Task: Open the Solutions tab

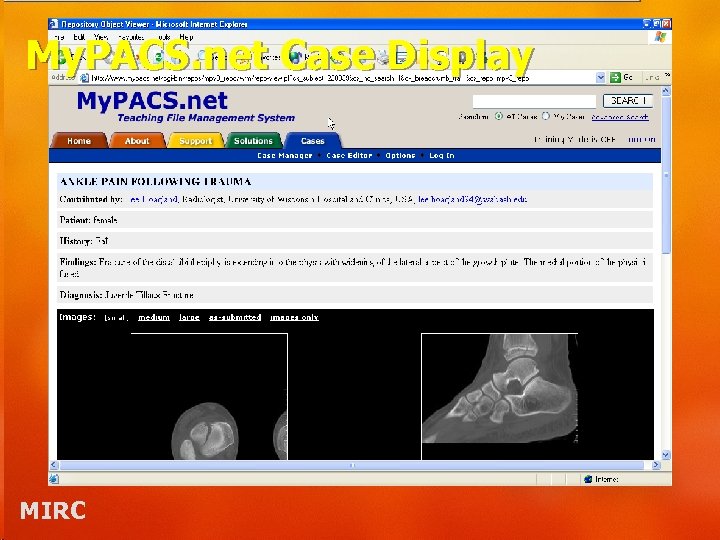Action: 253,141
